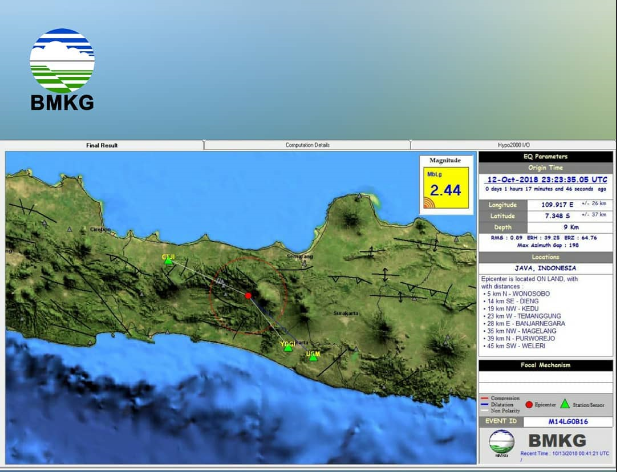Click the 19 km NW - KEDU entry
Screen dimensions: 617x472
click(511, 309)
